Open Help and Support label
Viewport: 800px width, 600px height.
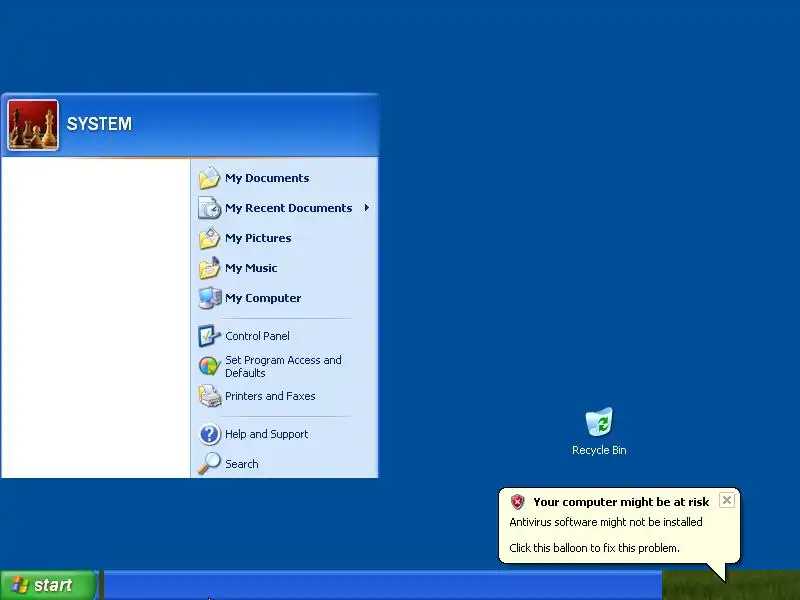[266, 434]
